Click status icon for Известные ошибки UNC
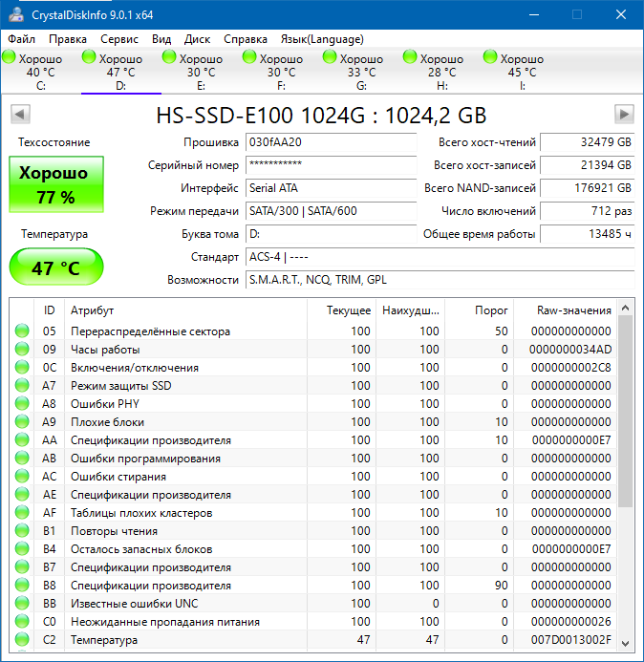The height and width of the screenshot is (662, 644). tap(22, 604)
